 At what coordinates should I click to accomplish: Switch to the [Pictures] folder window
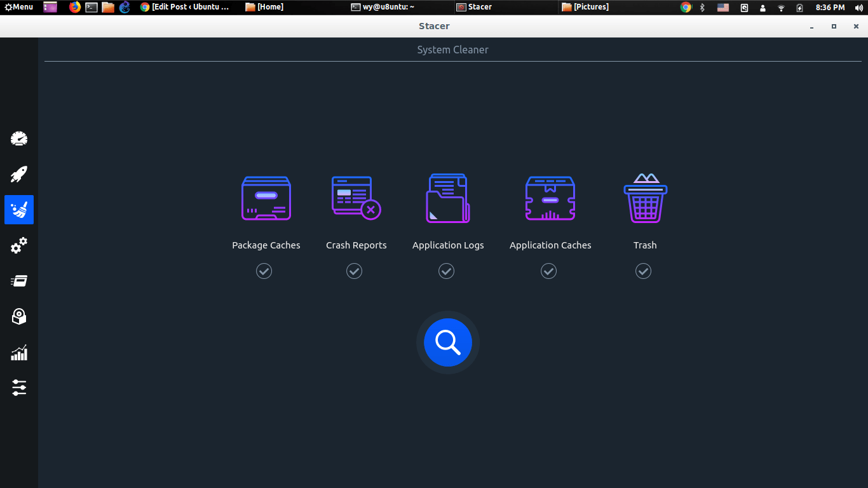[x=585, y=7]
